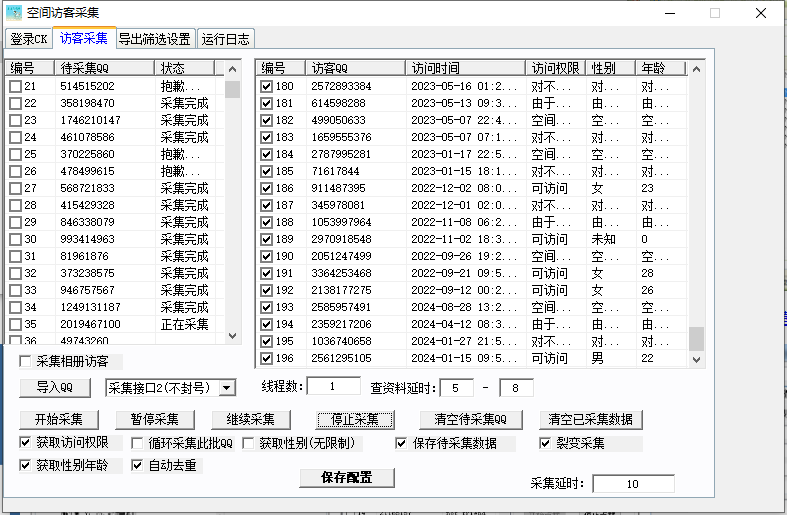Uncheck visitor row 191 (3364253468)
787x515 pixels.
[267, 274]
